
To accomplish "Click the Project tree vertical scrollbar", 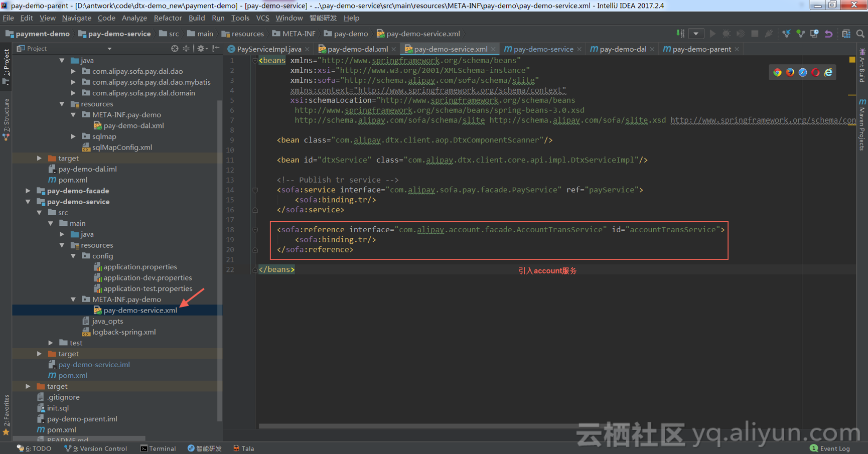I will click(220, 261).
